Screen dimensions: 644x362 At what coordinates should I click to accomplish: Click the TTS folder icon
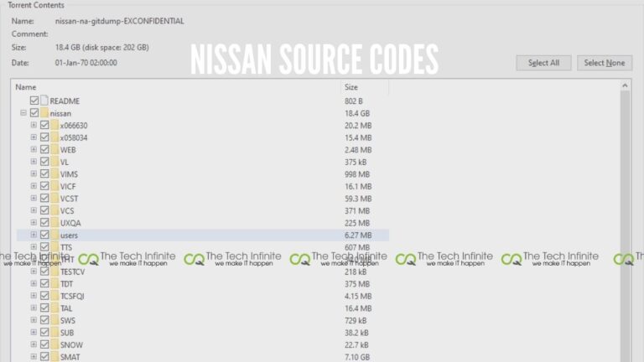tap(55, 247)
